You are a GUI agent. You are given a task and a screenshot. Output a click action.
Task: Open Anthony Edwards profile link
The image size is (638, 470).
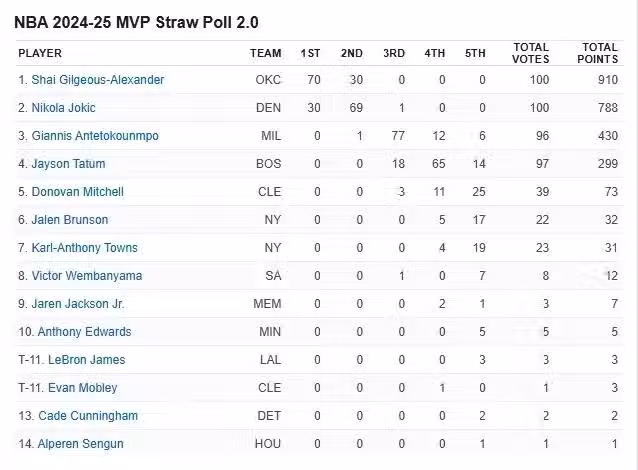(x=84, y=332)
